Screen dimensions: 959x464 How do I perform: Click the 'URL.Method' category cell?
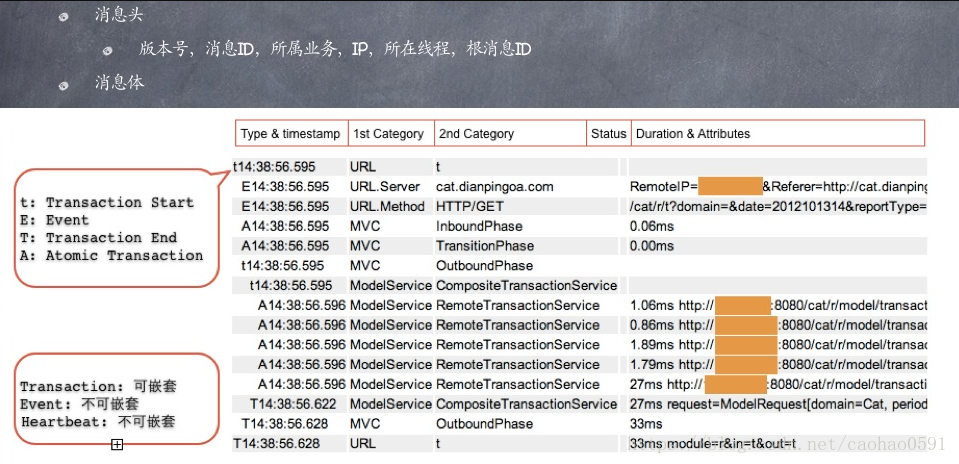(387, 207)
